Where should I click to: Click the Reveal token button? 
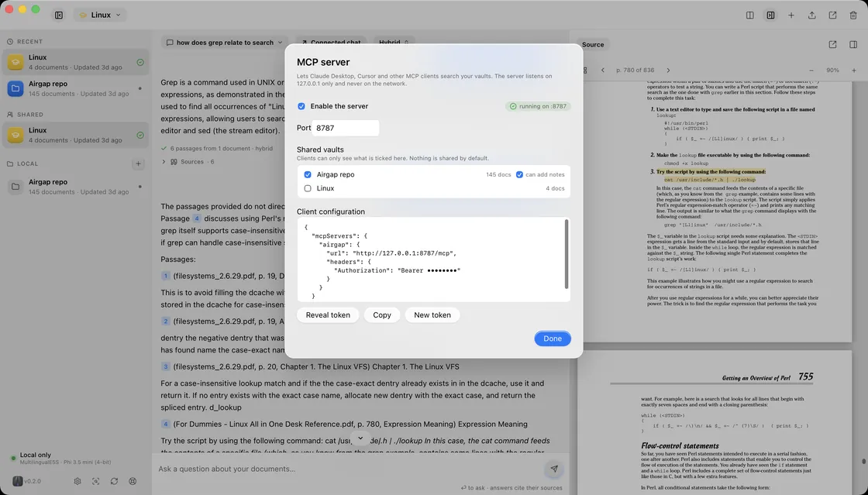point(328,315)
